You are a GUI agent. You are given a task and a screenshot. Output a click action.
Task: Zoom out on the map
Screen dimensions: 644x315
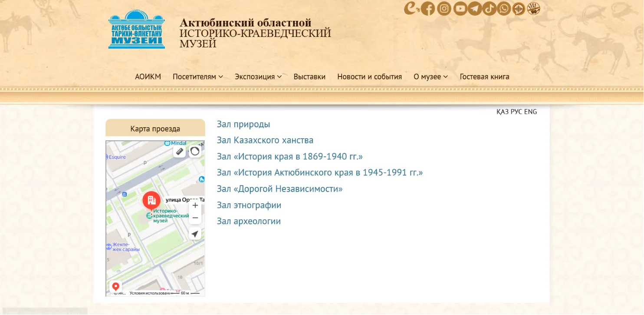[x=195, y=218]
